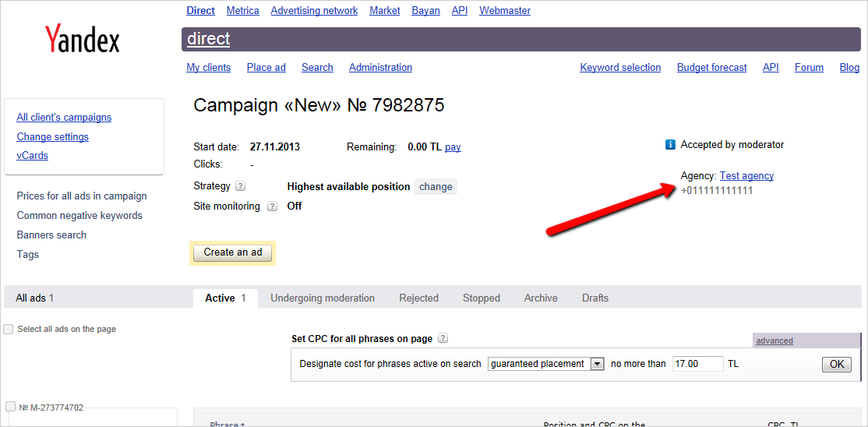The height and width of the screenshot is (427, 868).
Task: Open Budget forecast tool
Action: pyautogui.click(x=711, y=68)
